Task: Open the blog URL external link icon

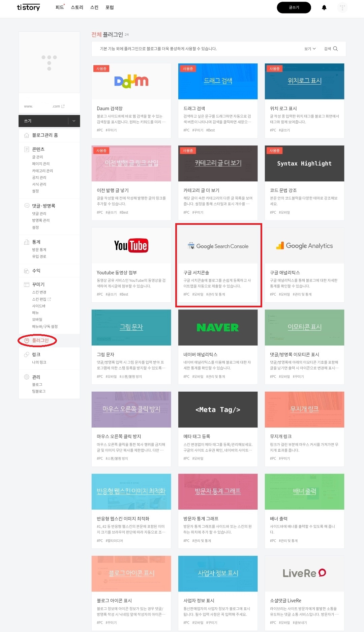Action: [63, 106]
